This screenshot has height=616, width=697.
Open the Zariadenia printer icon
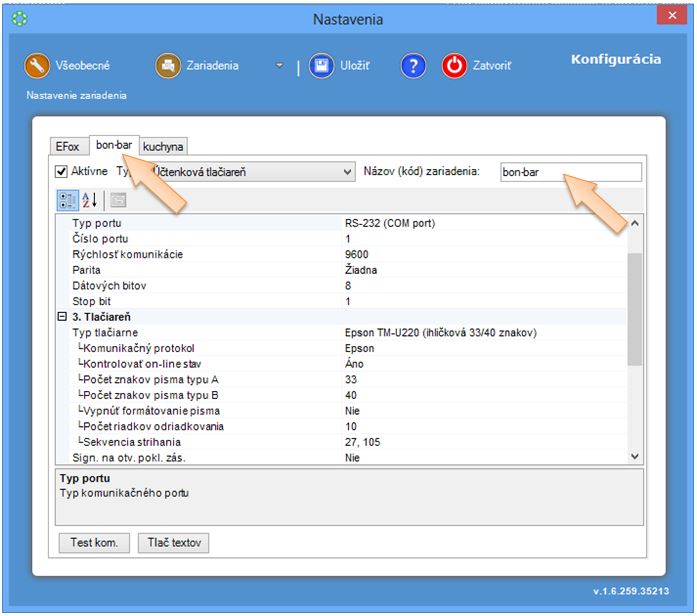pos(168,66)
